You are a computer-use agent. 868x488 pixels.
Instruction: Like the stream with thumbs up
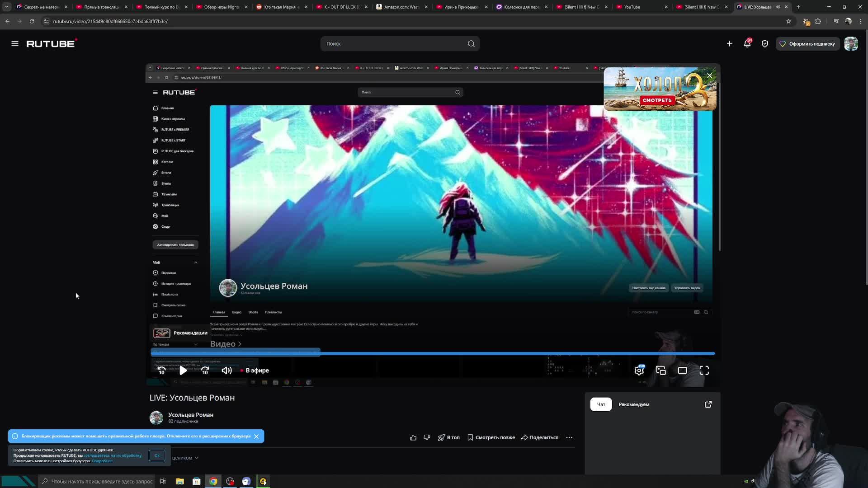pyautogui.click(x=413, y=437)
